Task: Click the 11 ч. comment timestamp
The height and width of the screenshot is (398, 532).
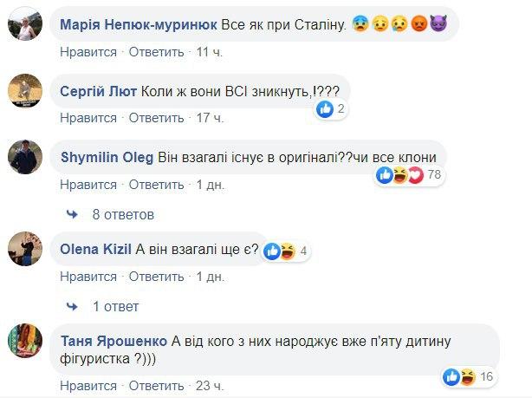Action: pos(210,53)
